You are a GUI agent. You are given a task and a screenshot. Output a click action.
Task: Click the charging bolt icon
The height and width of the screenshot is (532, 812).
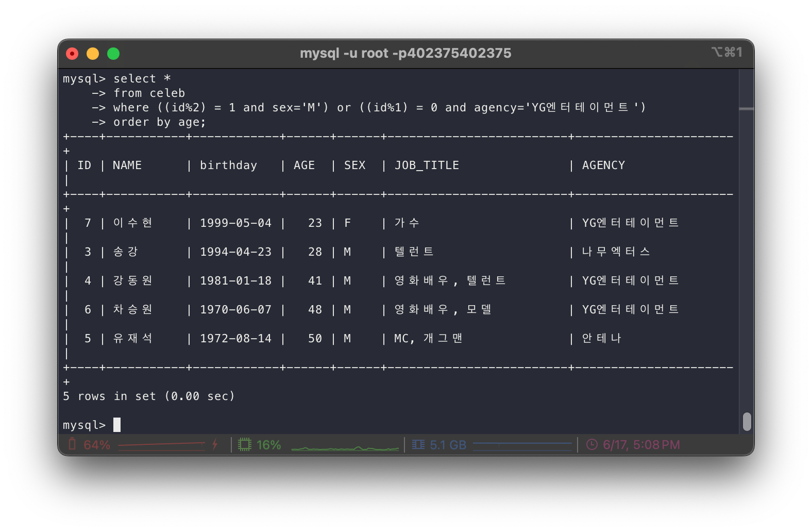[x=215, y=444]
